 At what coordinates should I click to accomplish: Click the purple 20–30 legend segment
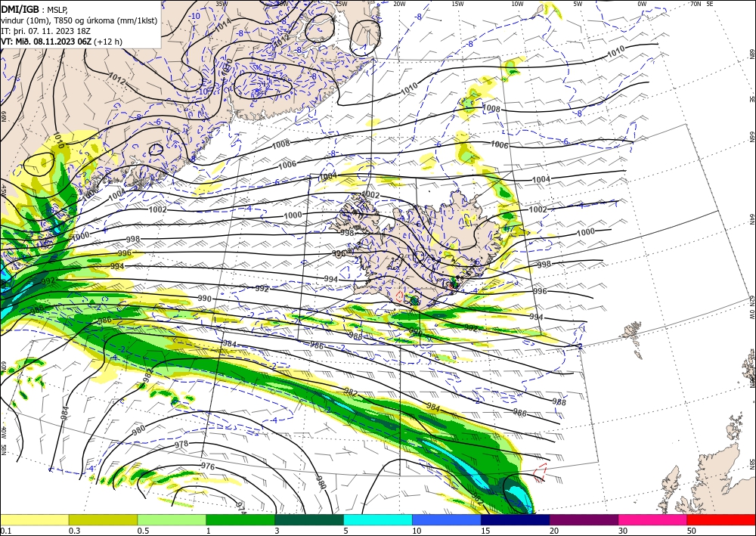(x=584, y=519)
